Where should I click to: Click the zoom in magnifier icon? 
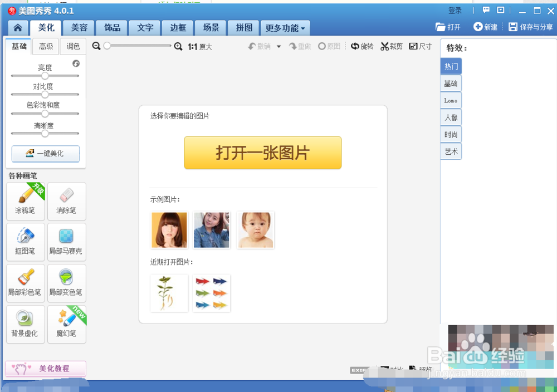(x=178, y=46)
